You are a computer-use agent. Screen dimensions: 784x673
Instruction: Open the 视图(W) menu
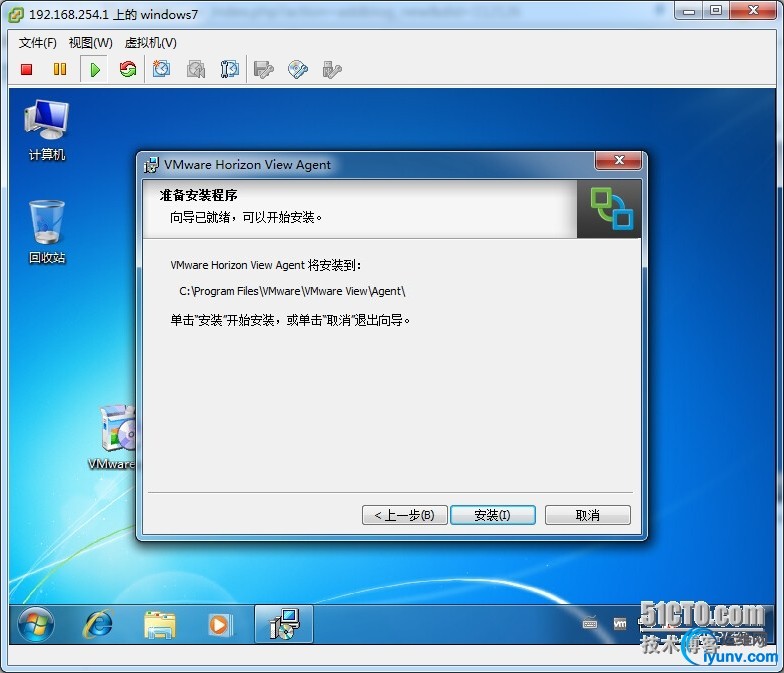90,43
